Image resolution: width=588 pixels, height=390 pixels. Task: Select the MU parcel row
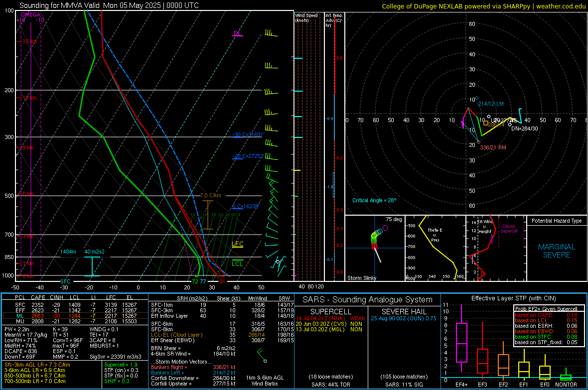75,321
